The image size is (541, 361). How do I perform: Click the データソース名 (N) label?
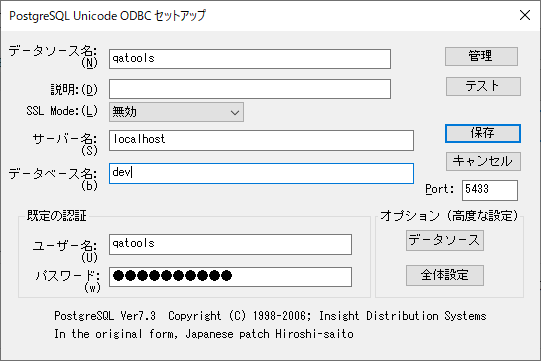[x=53, y=56]
